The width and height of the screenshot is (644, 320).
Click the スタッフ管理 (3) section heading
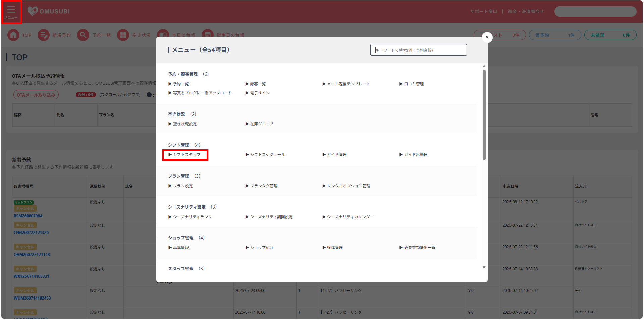(186, 269)
